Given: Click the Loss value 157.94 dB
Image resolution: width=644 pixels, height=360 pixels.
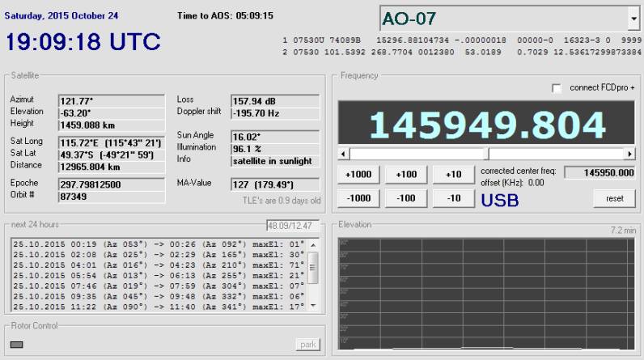Looking at the screenshot, I should pyautogui.click(x=275, y=101).
